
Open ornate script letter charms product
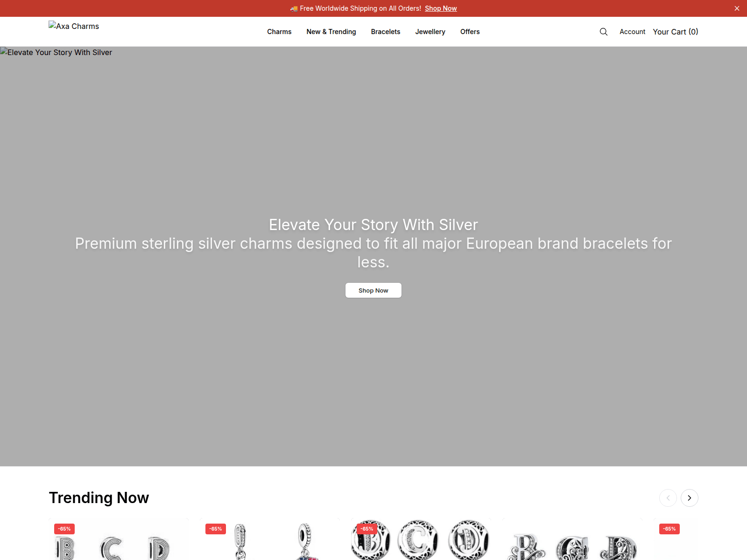point(572,539)
